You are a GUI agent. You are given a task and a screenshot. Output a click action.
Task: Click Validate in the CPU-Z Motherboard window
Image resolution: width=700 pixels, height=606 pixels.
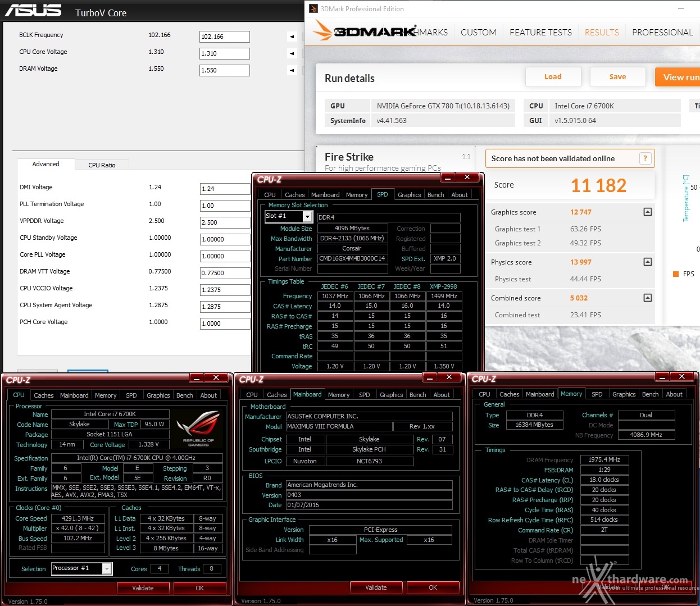tap(376, 587)
